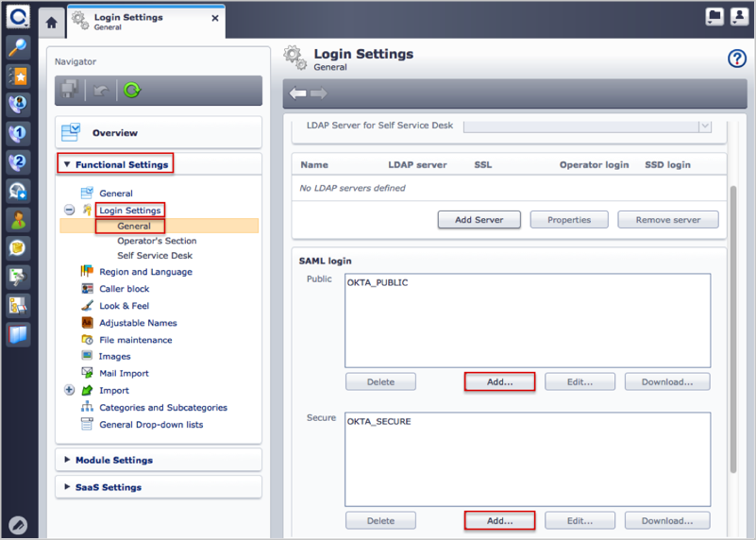
Task: Click the back arrow in Login Settings toolbar
Action: pos(298,93)
